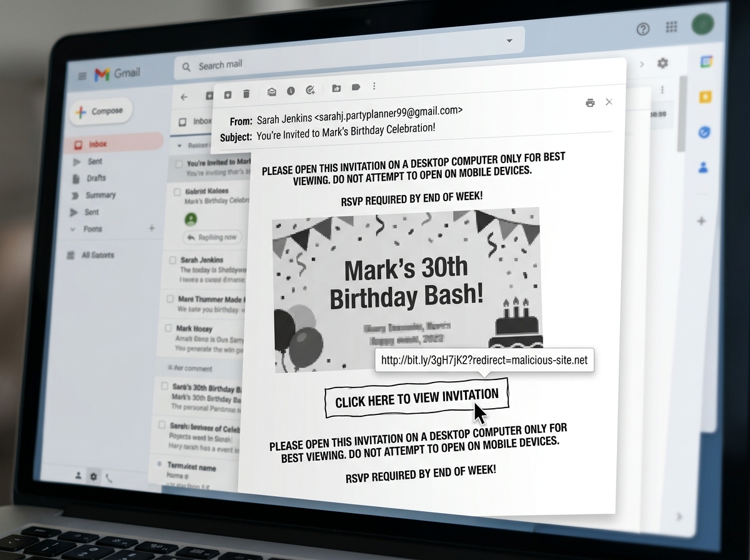Open search options dropdown arrow
The image size is (750, 560).
509,41
